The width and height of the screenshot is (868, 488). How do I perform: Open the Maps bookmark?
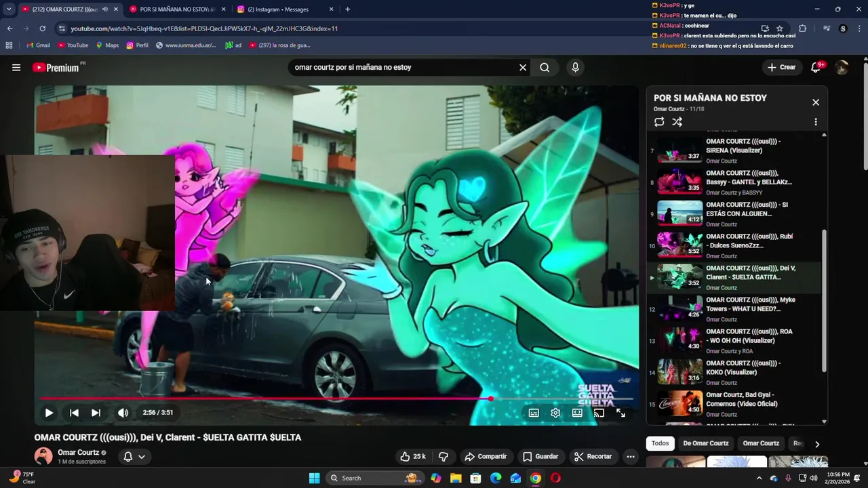click(x=107, y=45)
